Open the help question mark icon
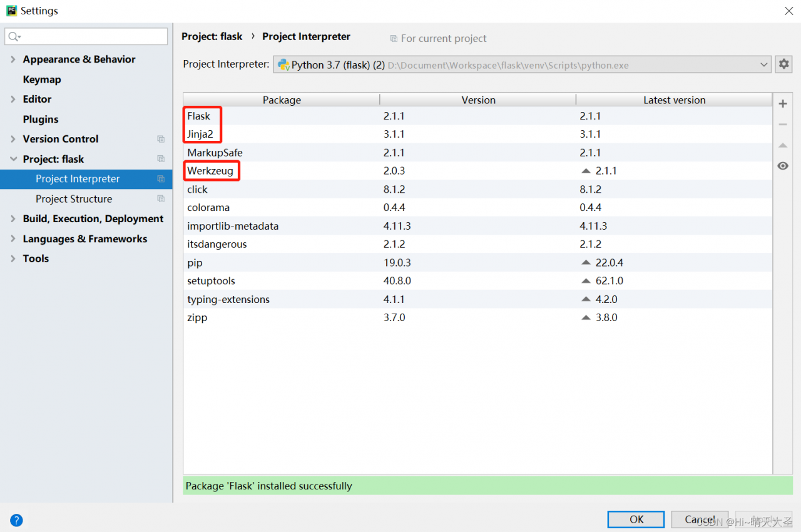The width and height of the screenshot is (801, 532). [x=16, y=520]
